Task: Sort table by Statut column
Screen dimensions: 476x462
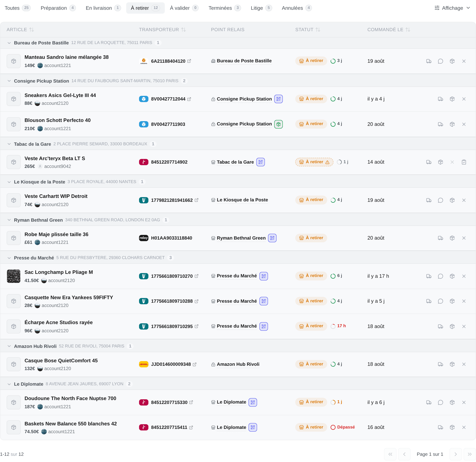Action: point(308,30)
